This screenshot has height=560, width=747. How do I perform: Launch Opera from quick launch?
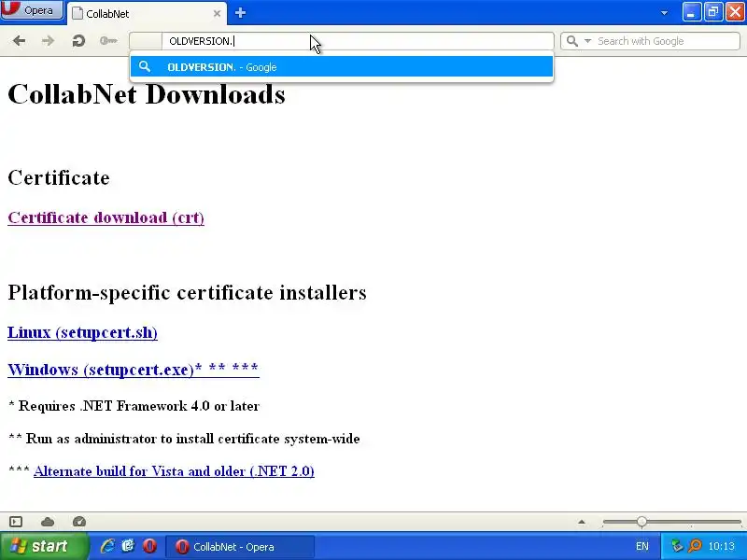[x=149, y=546]
